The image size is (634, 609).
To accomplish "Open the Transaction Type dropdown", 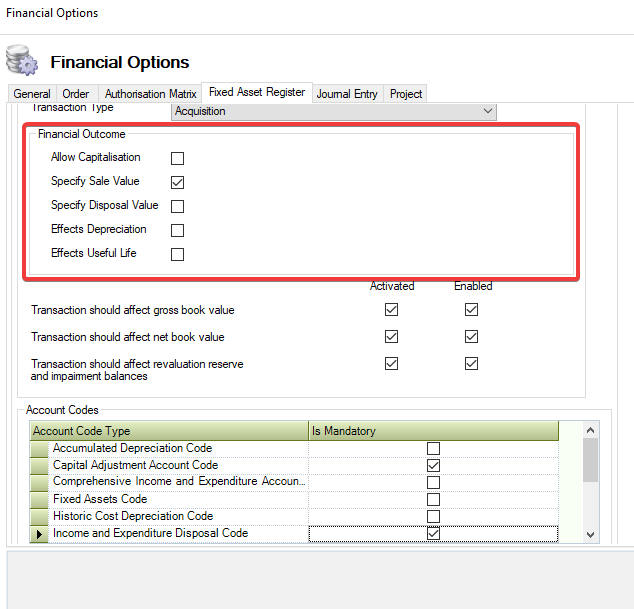I will pos(488,111).
